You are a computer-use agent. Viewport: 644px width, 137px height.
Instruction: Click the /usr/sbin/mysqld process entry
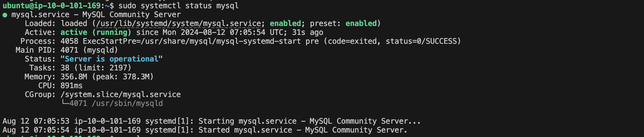pos(127,103)
